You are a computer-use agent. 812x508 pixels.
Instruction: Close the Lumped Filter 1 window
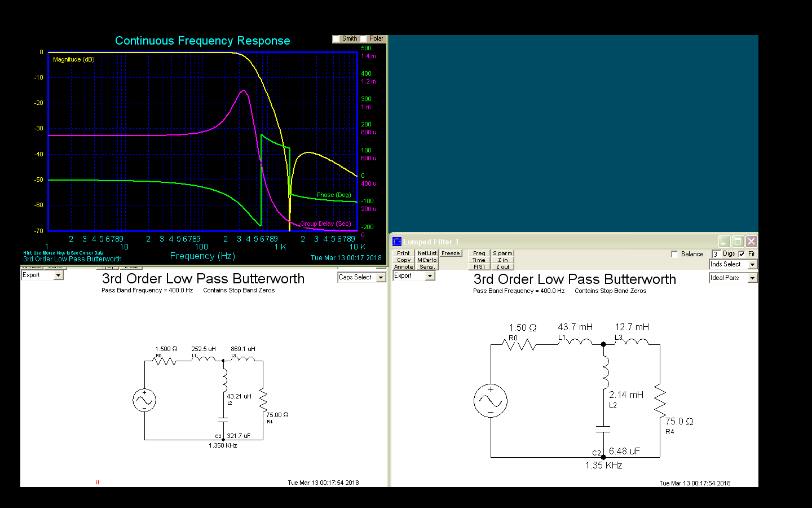click(x=751, y=242)
